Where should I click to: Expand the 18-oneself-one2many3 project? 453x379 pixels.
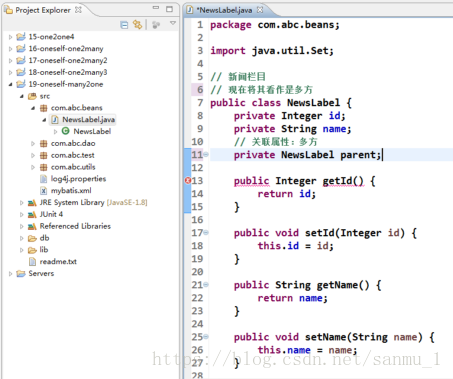(x=10, y=72)
